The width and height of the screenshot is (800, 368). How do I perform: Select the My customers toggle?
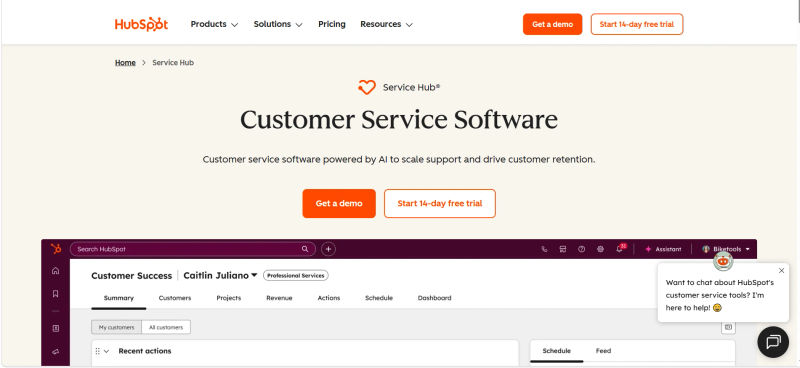click(117, 327)
